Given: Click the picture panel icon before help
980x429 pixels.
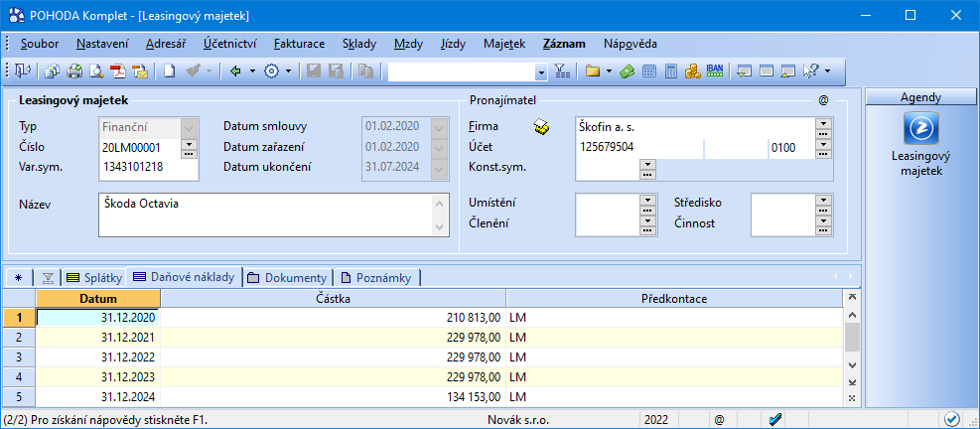Looking at the screenshot, I should (787, 71).
